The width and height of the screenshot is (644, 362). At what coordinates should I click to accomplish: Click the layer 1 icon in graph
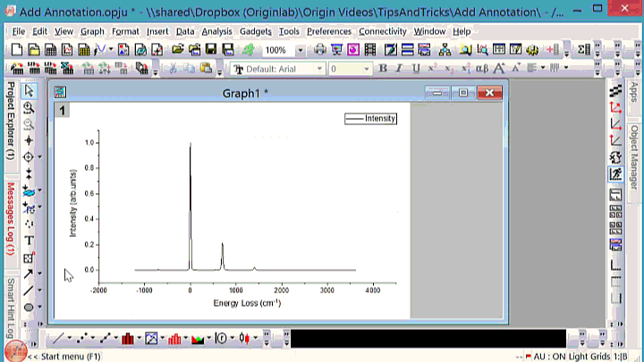pos(63,111)
